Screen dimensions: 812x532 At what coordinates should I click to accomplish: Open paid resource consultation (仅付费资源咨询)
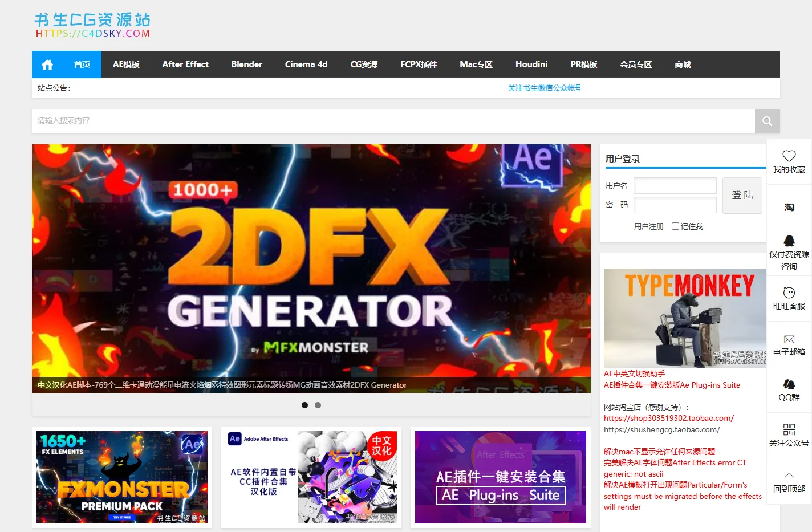(x=789, y=253)
